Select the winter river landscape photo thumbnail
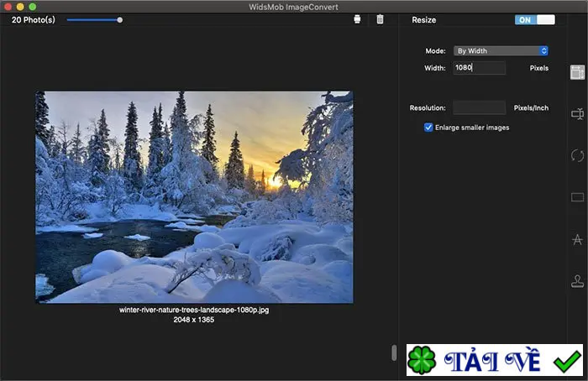 pyautogui.click(x=194, y=196)
